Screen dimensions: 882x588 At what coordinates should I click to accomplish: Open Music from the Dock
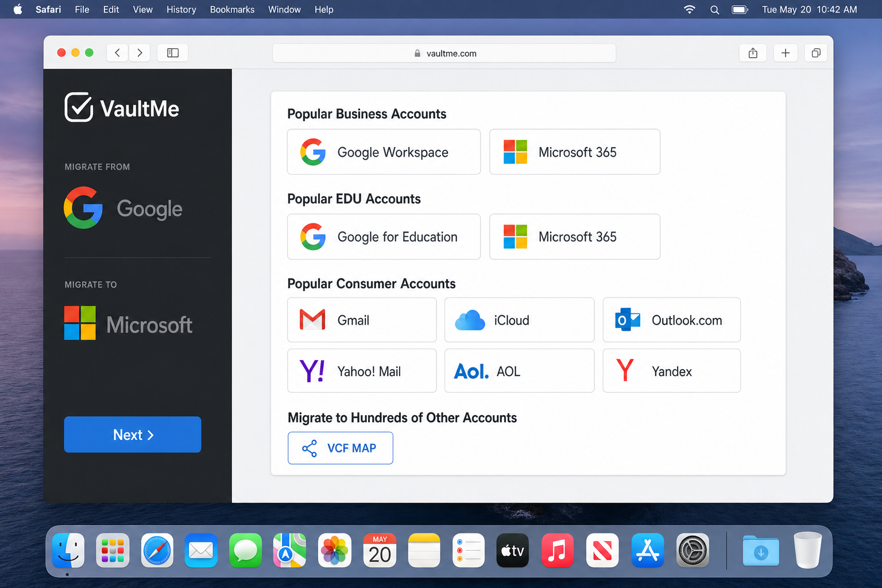point(558,550)
